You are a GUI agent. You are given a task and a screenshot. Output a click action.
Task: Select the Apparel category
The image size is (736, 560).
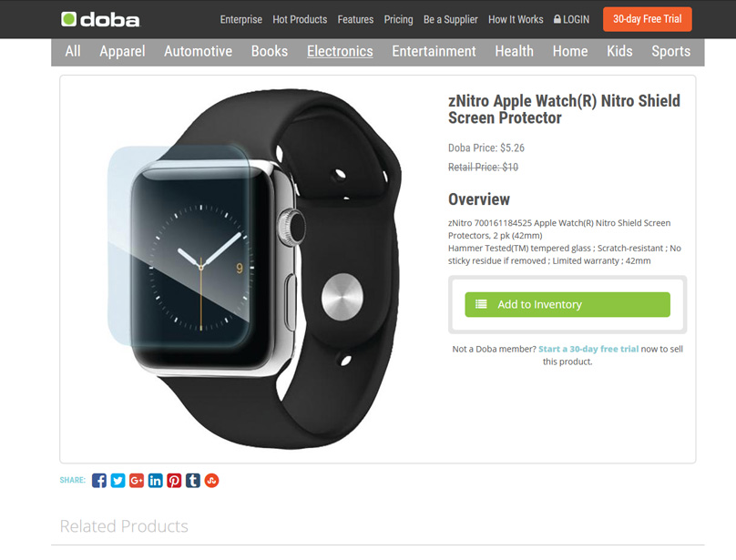(x=122, y=51)
